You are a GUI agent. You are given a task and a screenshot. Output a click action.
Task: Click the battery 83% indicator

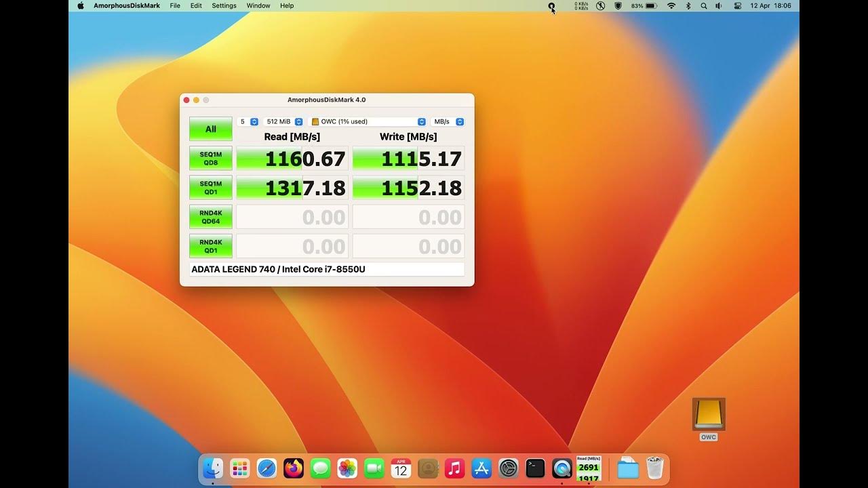pyautogui.click(x=644, y=5)
